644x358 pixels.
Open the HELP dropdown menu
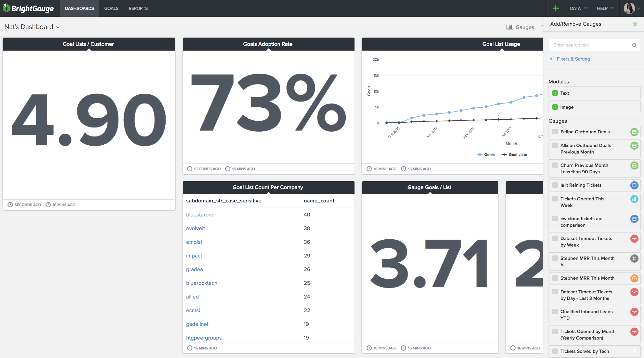click(605, 8)
